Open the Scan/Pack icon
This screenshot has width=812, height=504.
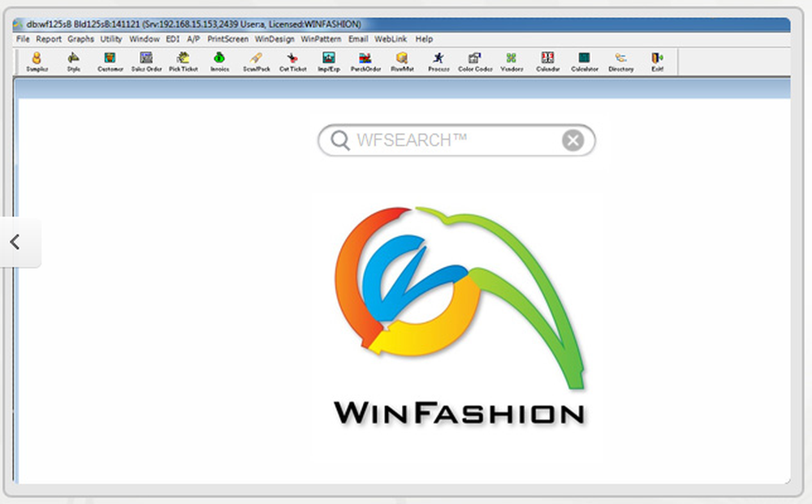pos(257,62)
